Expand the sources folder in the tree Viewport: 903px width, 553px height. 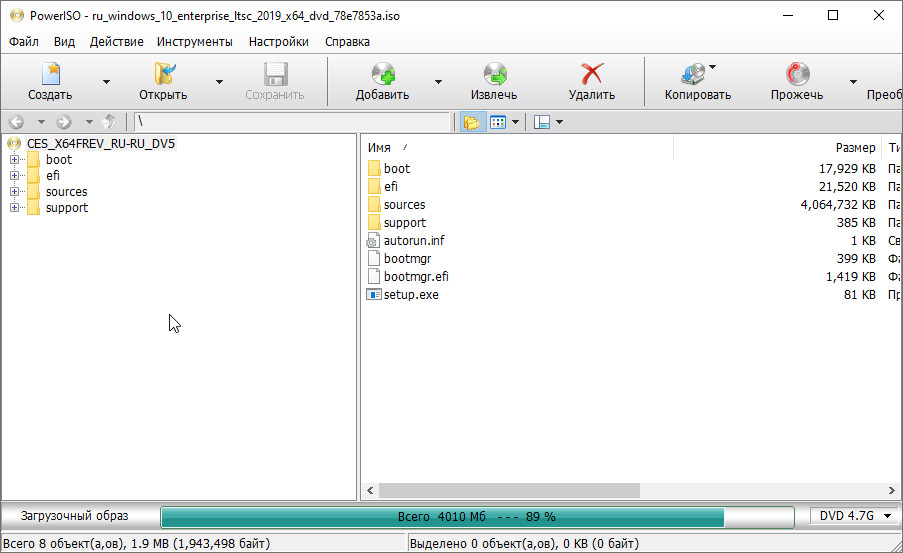[15, 192]
